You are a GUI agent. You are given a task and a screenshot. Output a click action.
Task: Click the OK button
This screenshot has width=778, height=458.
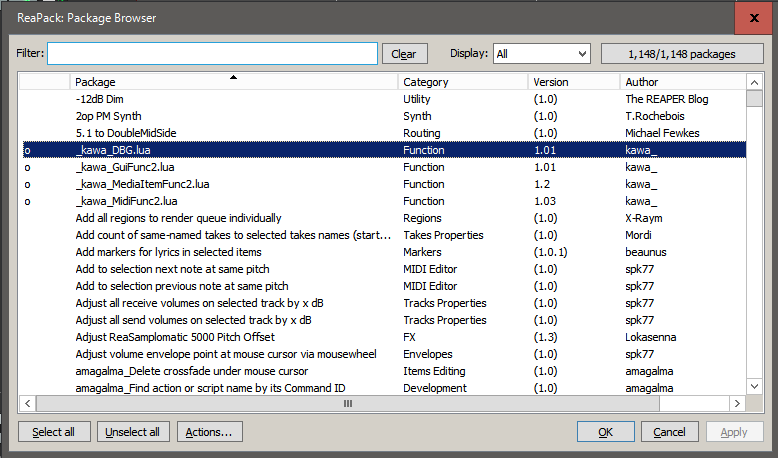click(x=605, y=432)
